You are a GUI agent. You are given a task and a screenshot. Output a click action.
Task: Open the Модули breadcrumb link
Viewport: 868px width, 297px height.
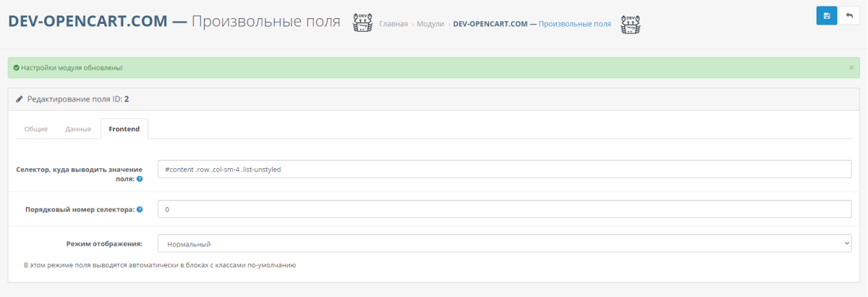[x=430, y=24]
